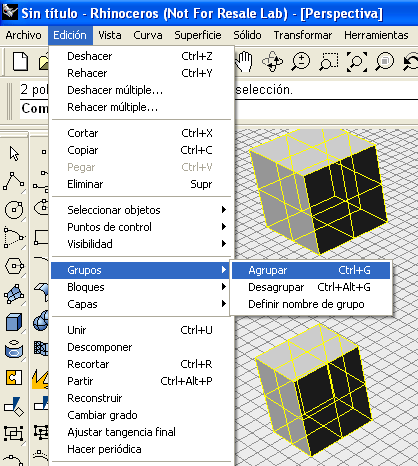Select Rehacer múltiple... entry
The width and height of the screenshot is (418, 466).
tap(140, 107)
